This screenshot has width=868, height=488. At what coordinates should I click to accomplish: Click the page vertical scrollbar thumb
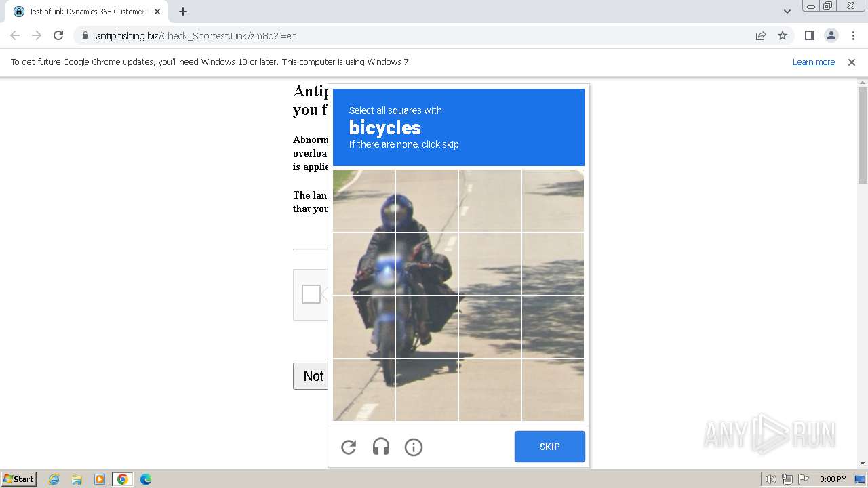(x=863, y=136)
